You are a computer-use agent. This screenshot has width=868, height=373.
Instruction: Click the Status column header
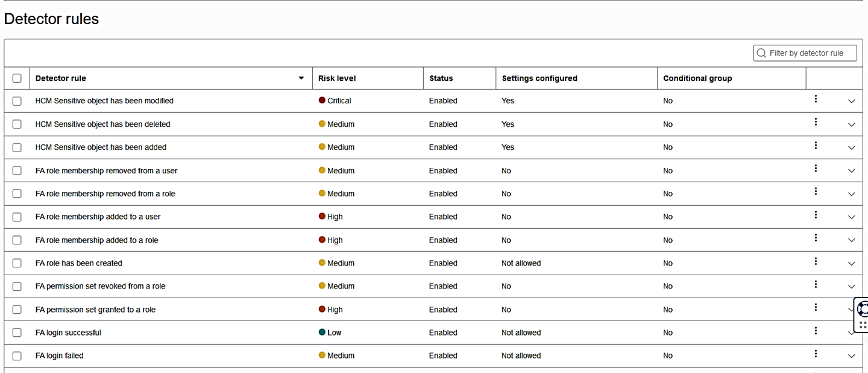pos(441,78)
